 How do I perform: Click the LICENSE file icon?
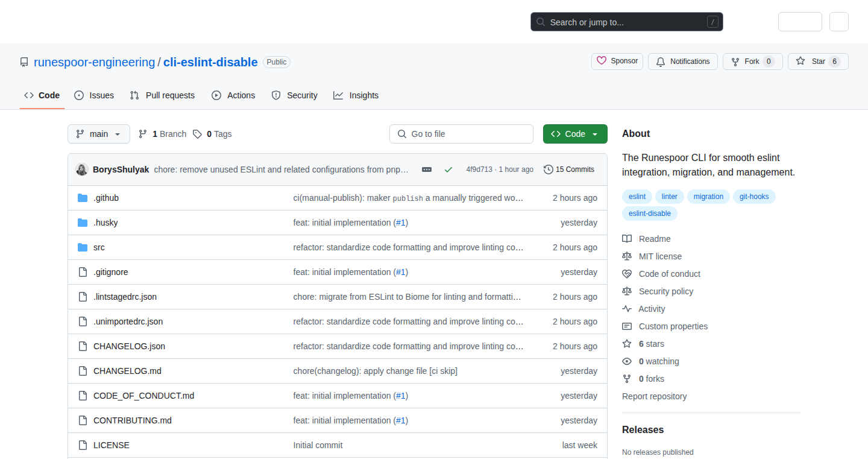pyautogui.click(x=83, y=445)
